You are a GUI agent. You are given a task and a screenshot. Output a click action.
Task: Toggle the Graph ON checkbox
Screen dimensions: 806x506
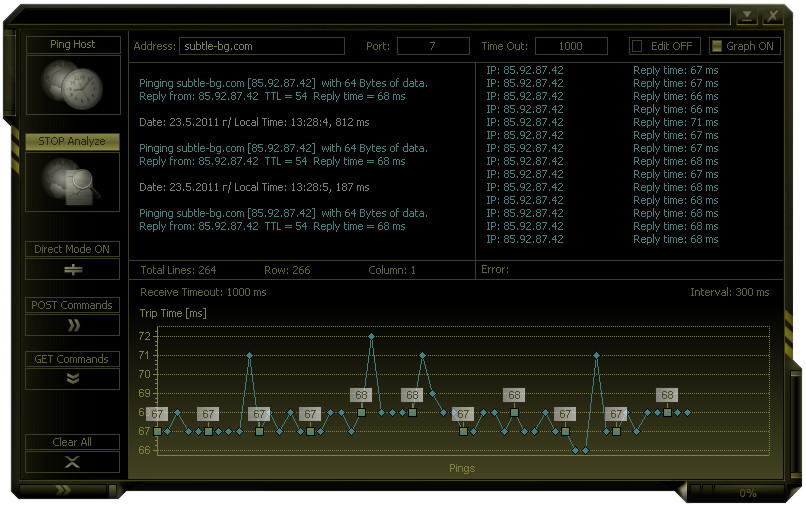point(716,46)
